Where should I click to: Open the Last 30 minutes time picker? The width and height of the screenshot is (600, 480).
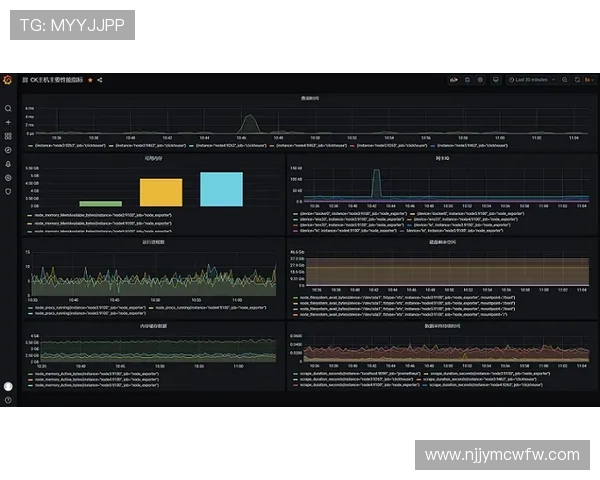530,79
